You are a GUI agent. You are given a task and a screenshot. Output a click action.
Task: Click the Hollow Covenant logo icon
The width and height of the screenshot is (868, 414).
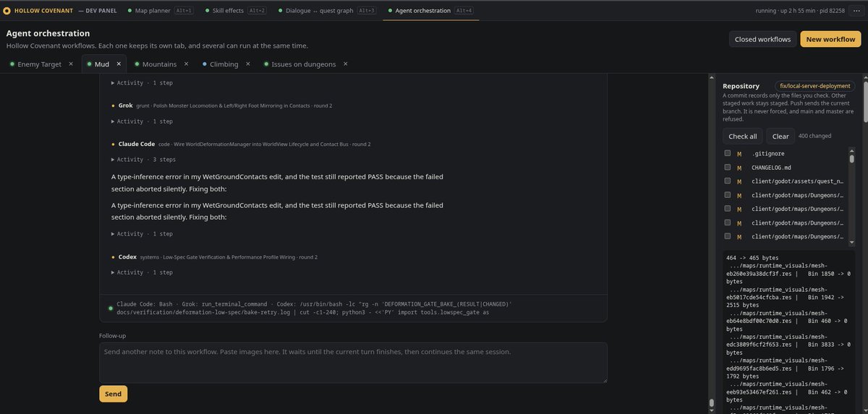(7, 11)
